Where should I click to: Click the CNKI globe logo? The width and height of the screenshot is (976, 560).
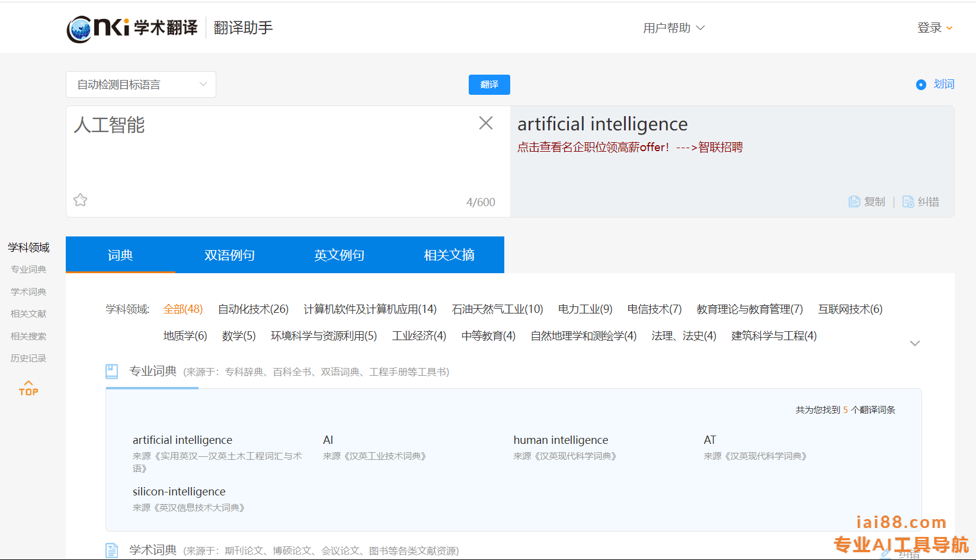[79, 28]
